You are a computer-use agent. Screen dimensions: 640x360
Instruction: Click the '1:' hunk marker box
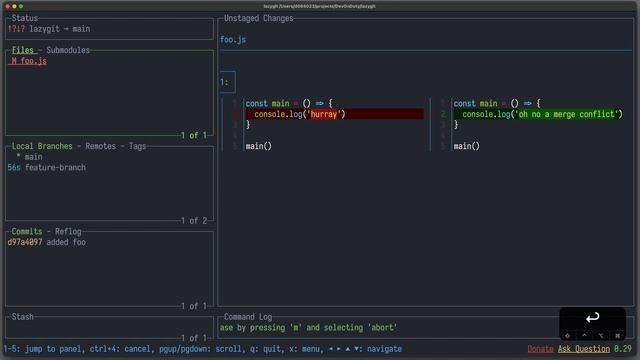[227, 82]
